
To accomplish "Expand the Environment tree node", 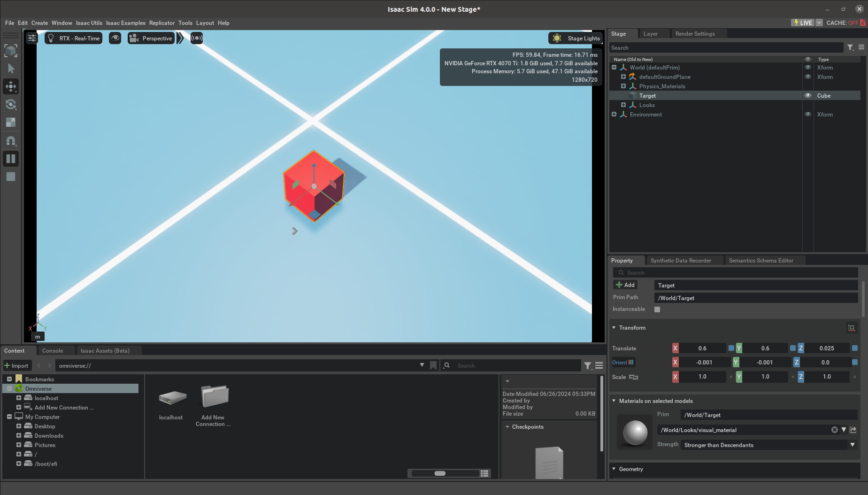I will [x=614, y=114].
